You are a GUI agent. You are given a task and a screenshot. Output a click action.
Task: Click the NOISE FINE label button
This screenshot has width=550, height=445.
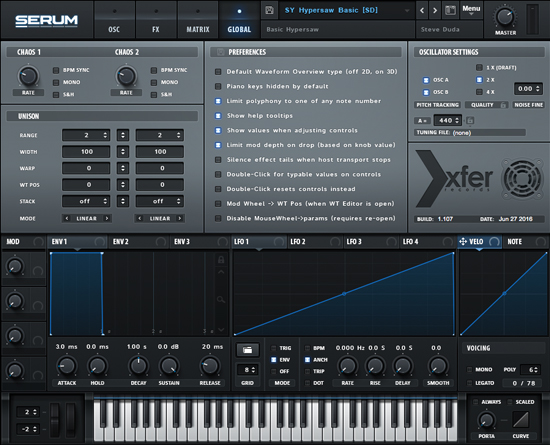click(529, 105)
